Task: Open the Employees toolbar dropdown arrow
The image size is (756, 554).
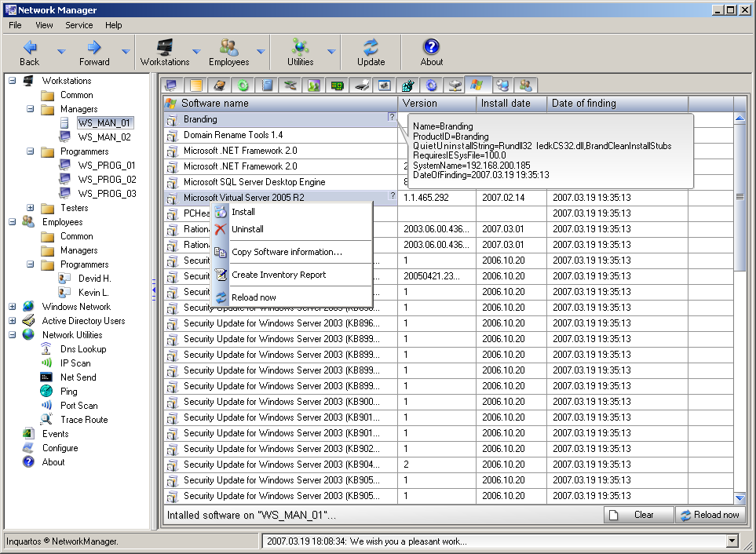Action: [261, 51]
